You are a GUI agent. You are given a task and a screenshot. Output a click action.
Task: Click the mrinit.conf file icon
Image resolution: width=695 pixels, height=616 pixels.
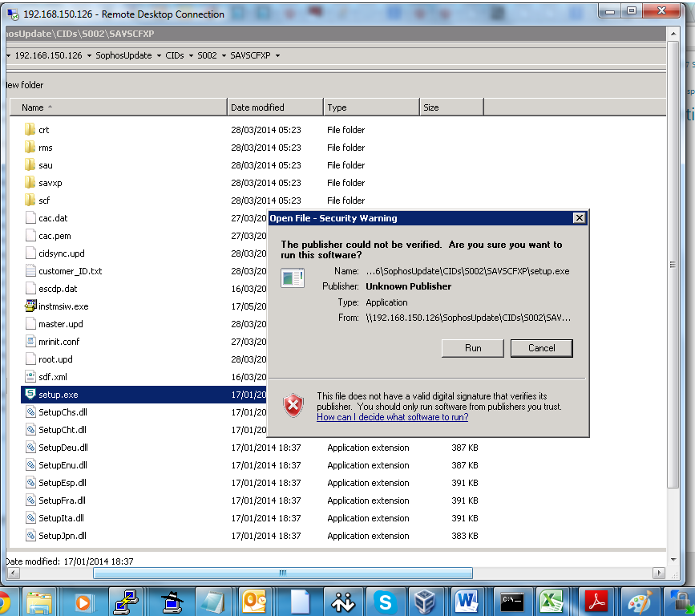[x=30, y=342]
